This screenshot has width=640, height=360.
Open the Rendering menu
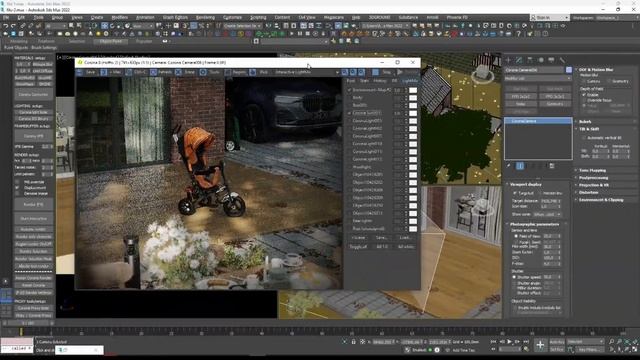205,18
